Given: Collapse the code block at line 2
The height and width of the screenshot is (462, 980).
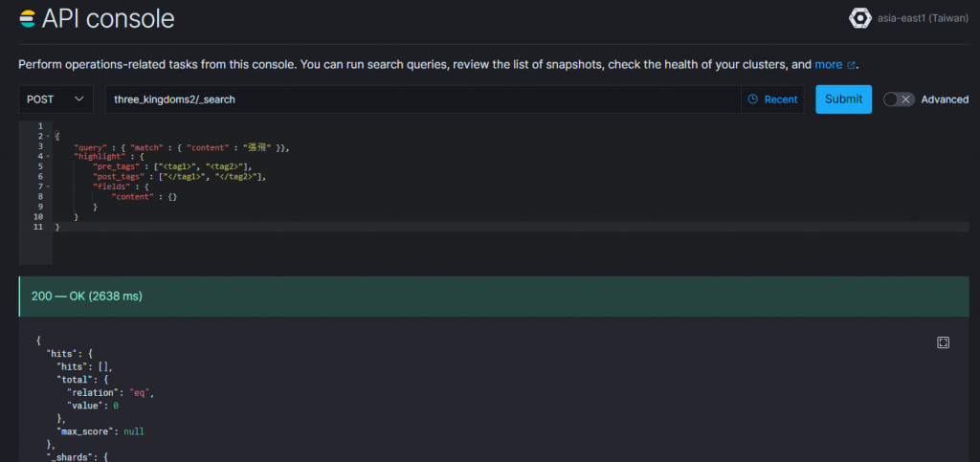Looking at the screenshot, I should (47, 136).
